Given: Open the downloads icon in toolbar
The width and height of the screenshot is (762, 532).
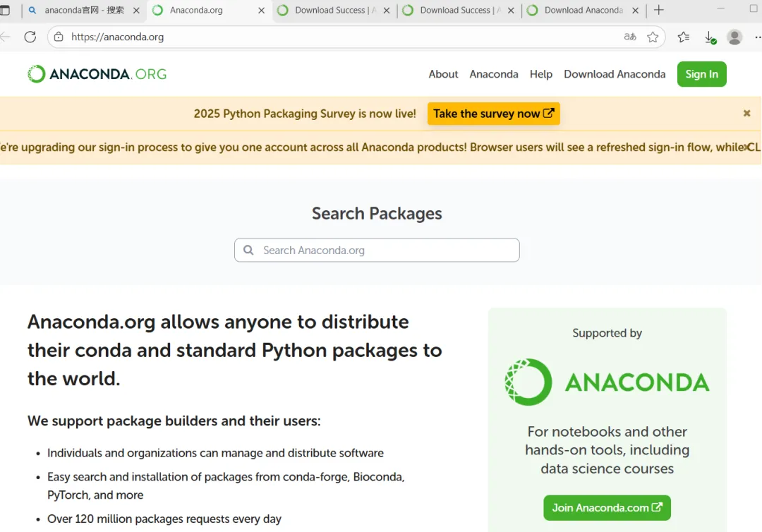Looking at the screenshot, I should [x=710, y=37].
